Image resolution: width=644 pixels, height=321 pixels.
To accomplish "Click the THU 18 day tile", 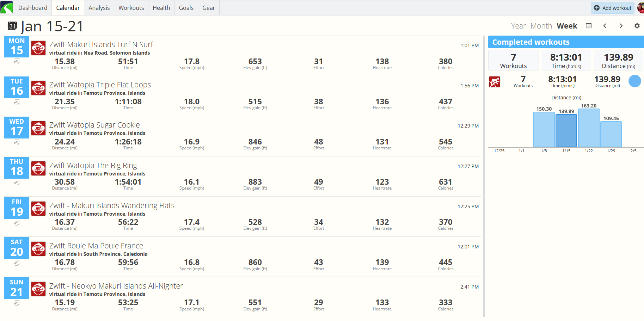I will pos(17,167).
